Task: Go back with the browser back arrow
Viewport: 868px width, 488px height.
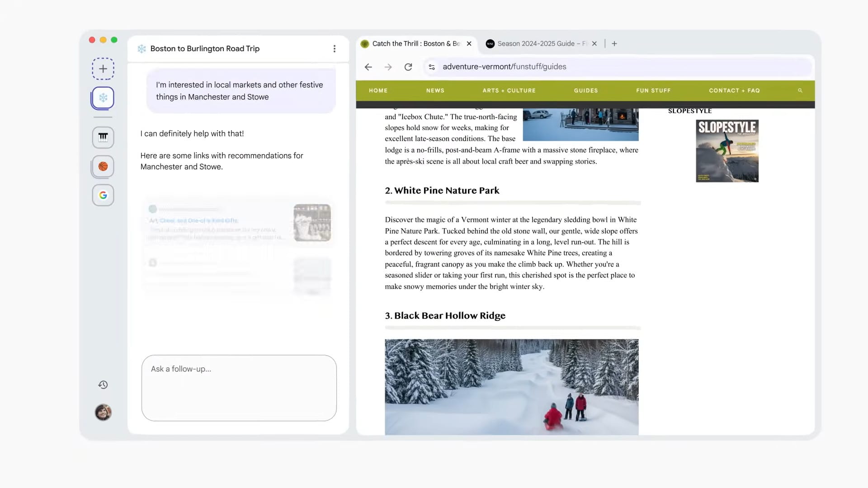Action: pos(368,67)
